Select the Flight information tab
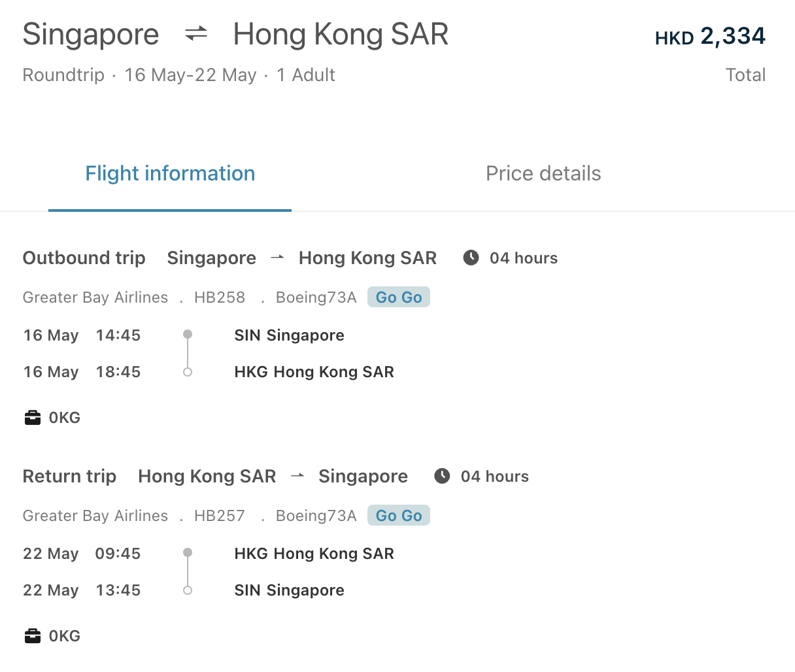795x672 pixels. (x=170, y=173)
